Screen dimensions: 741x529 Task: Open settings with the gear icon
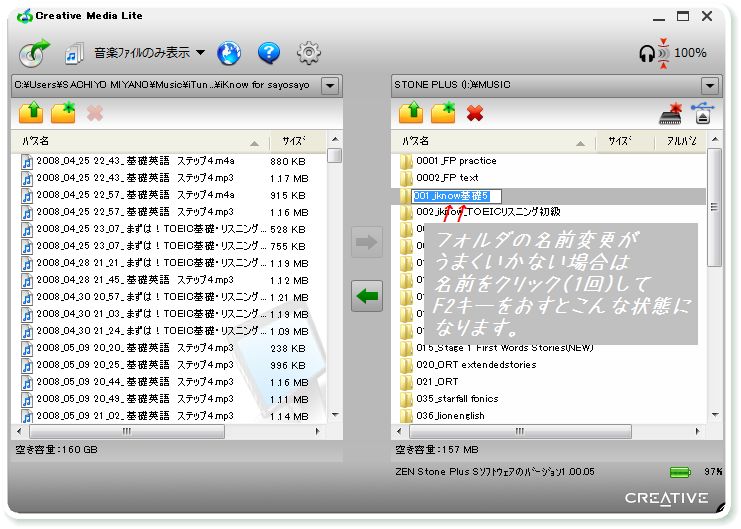(x=309, y=53)
